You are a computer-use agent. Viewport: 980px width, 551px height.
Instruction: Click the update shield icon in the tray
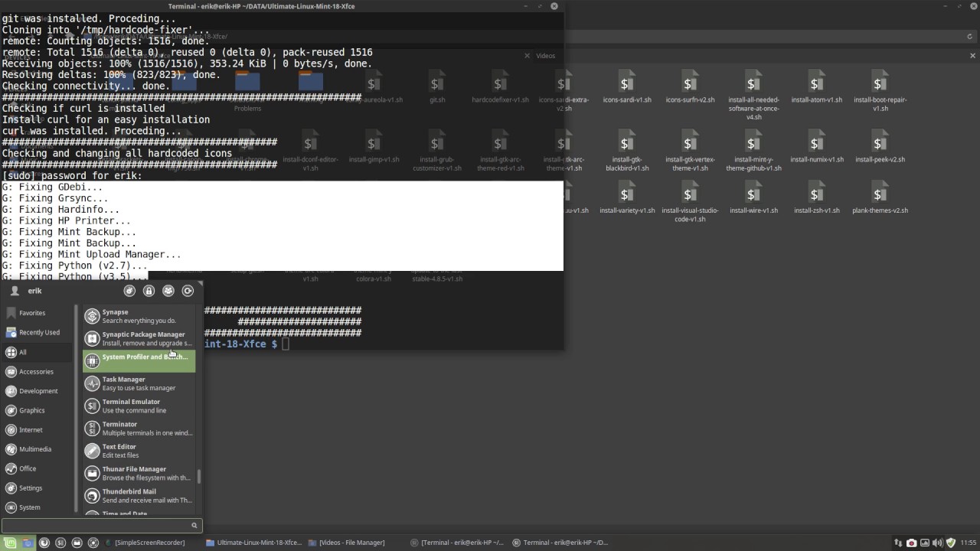click(x=951, y=543)
